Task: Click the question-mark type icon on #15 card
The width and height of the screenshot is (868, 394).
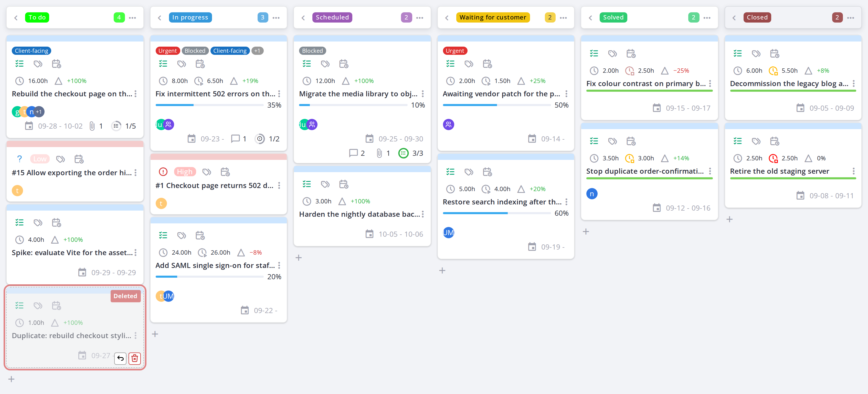Action: [x=19, y=159]
